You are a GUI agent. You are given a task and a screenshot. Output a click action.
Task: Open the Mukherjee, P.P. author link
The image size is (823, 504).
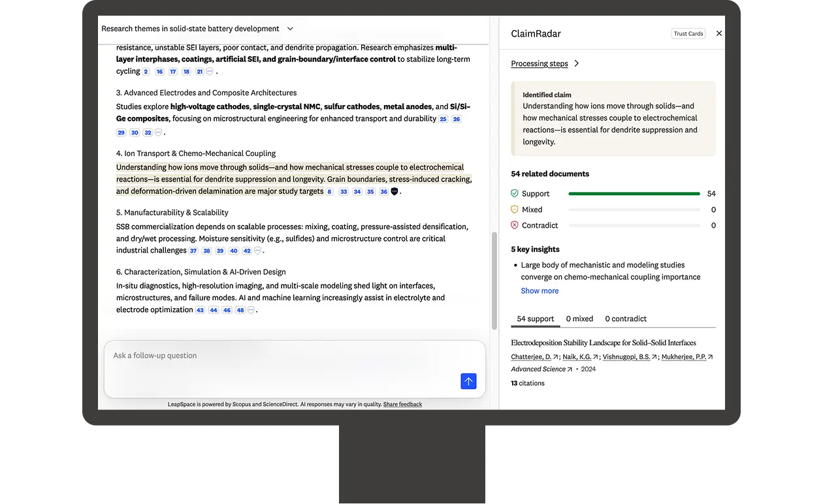(685, 356)
